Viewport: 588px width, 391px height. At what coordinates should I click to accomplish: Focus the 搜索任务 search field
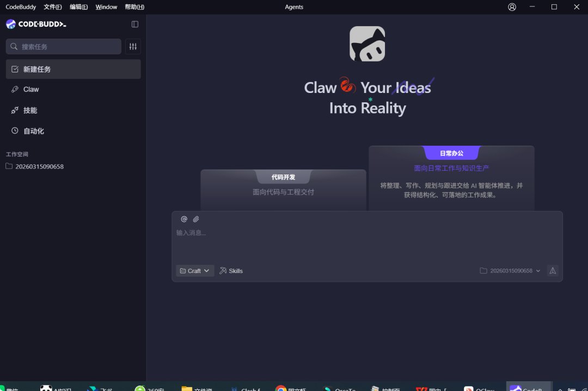(63, 46)
